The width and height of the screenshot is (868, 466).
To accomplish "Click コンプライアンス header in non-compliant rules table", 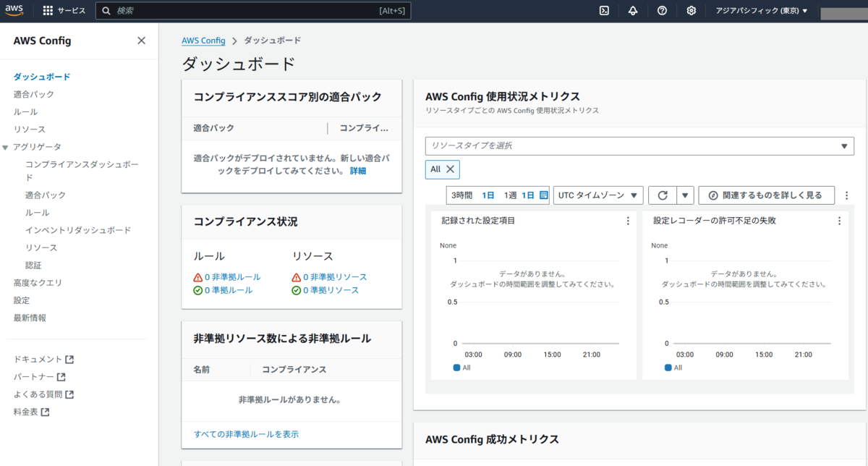I will pos(294,369).
